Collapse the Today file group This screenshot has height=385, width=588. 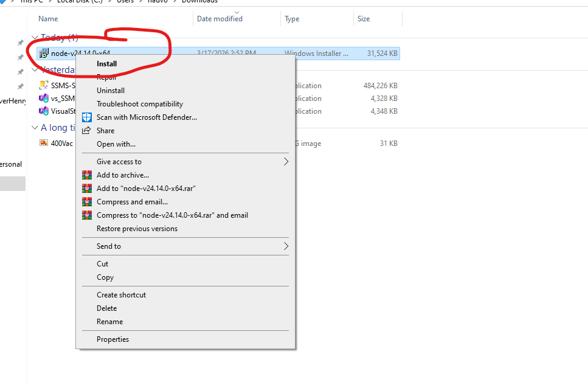point(35,38)
